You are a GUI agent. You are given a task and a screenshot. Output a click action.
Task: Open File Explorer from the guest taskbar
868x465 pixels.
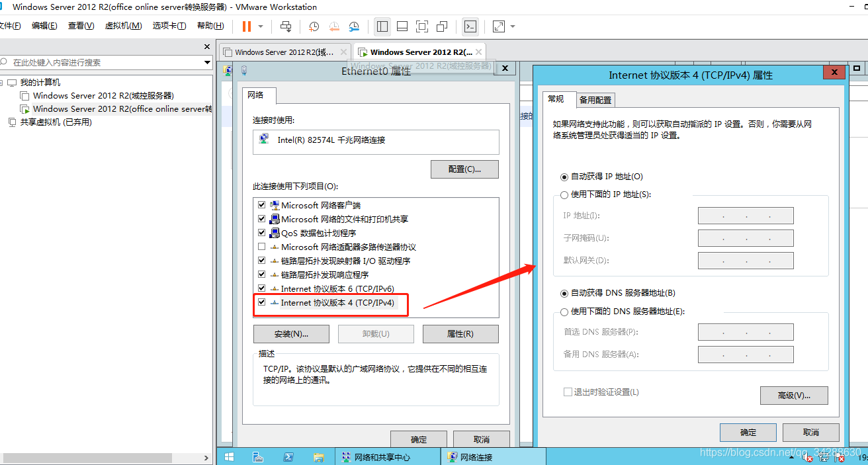318,456
